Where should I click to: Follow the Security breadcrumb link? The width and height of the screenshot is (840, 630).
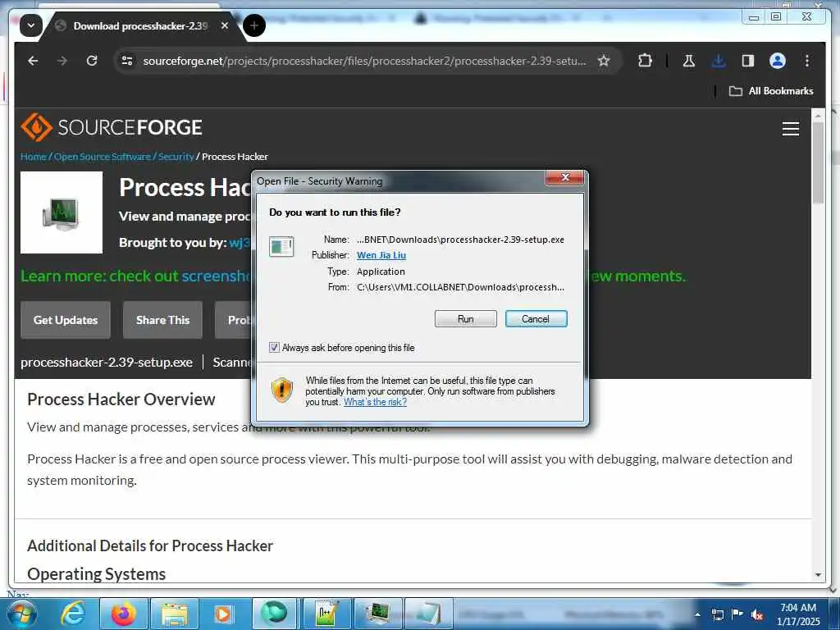(x=176, y=157)
